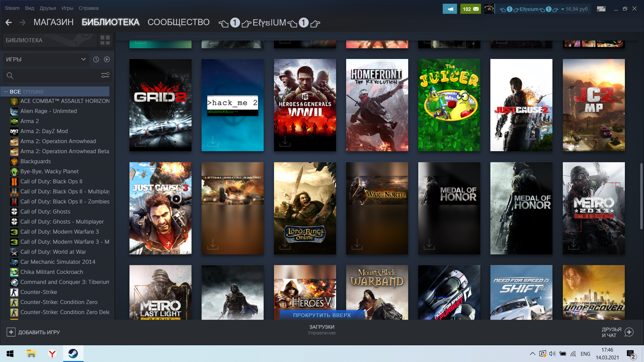Select the GRID 2 game tile

tap(160, 105)
